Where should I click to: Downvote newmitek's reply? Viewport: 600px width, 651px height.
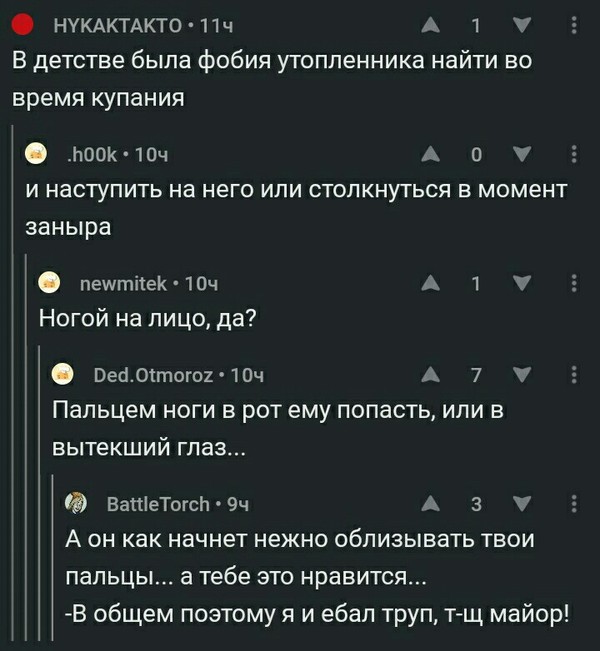522,284
